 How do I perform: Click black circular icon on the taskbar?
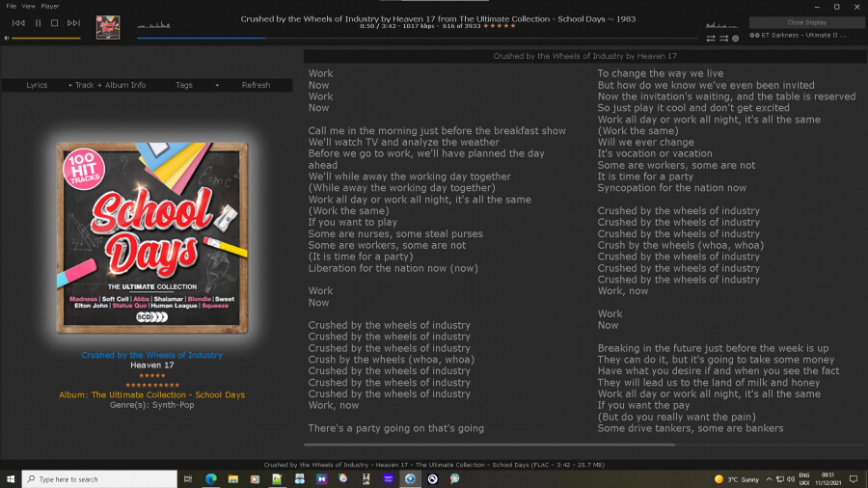[432, 479]
